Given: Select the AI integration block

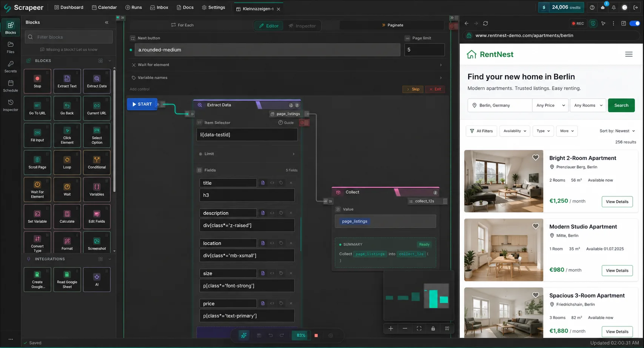Looking at the screenshot, I should click(97, 280).
